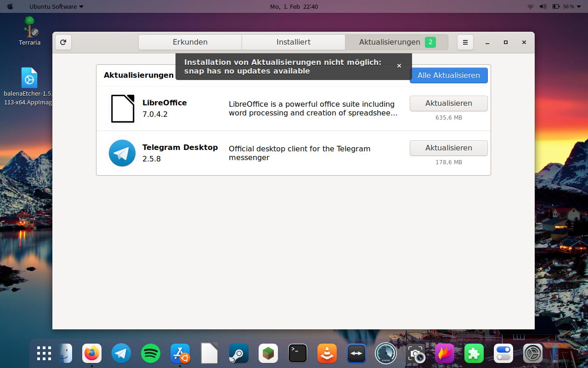Switch to the Installiert tab
588x368 pixels.
click(294, 42)
